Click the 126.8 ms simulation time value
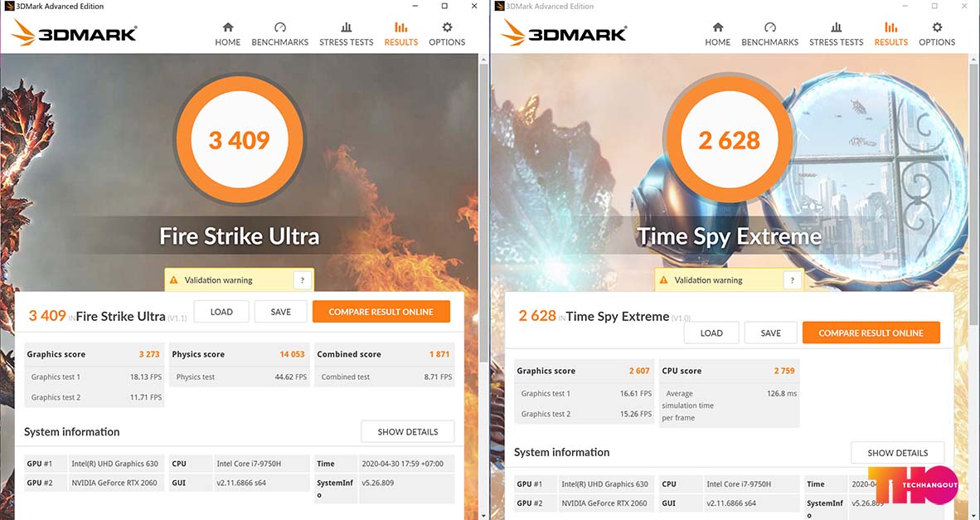 782,394
